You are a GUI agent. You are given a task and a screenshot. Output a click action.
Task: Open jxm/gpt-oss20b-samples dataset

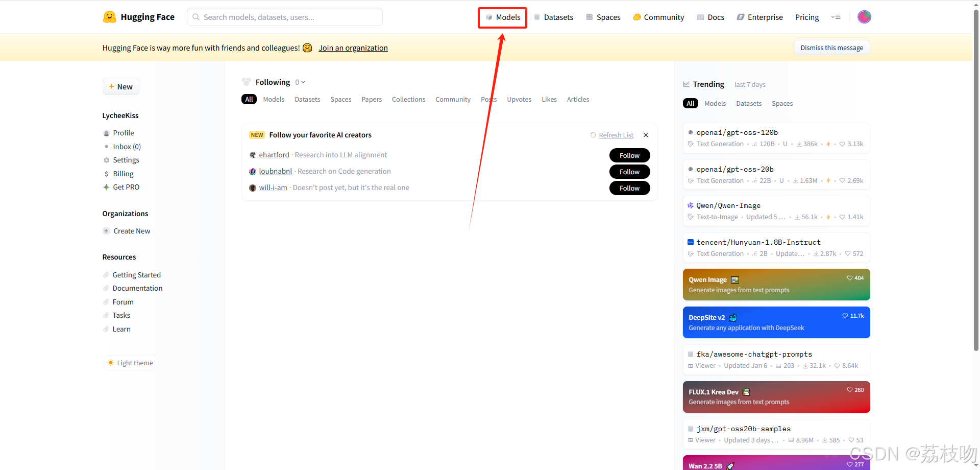[776, 434]
